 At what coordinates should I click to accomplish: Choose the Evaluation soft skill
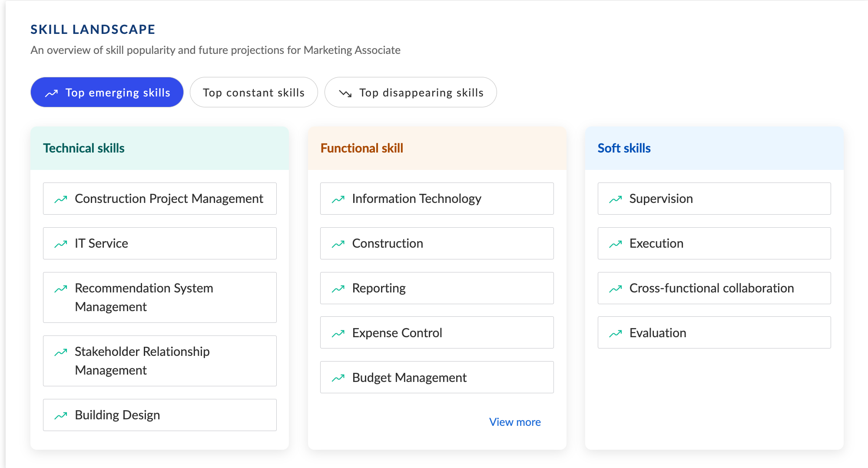(714, 333)
